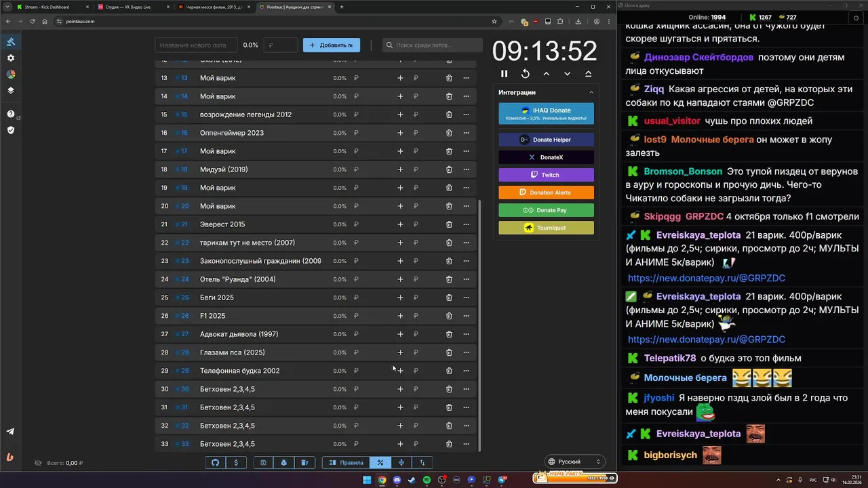Click the Добавить лот button
This screenshot has width=868, height=488.
(332, 45)
